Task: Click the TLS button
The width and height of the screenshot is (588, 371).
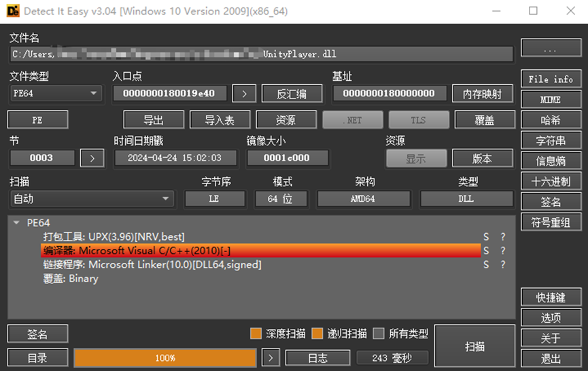Action: tap(419, 120)
